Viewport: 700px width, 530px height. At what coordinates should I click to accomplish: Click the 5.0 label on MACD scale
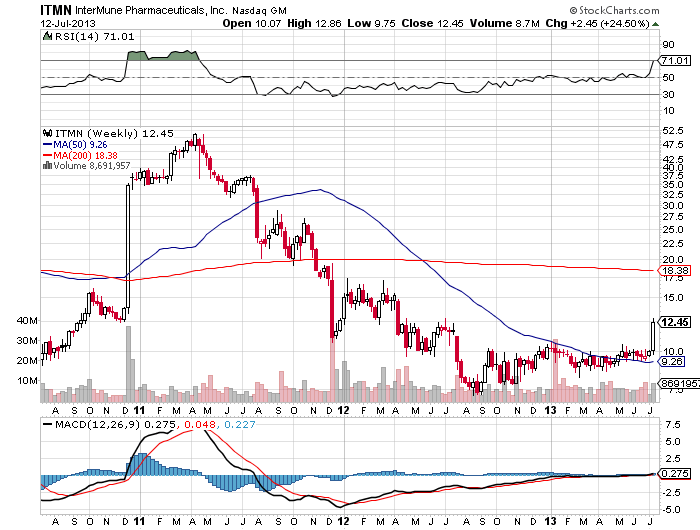click(673, 442)
